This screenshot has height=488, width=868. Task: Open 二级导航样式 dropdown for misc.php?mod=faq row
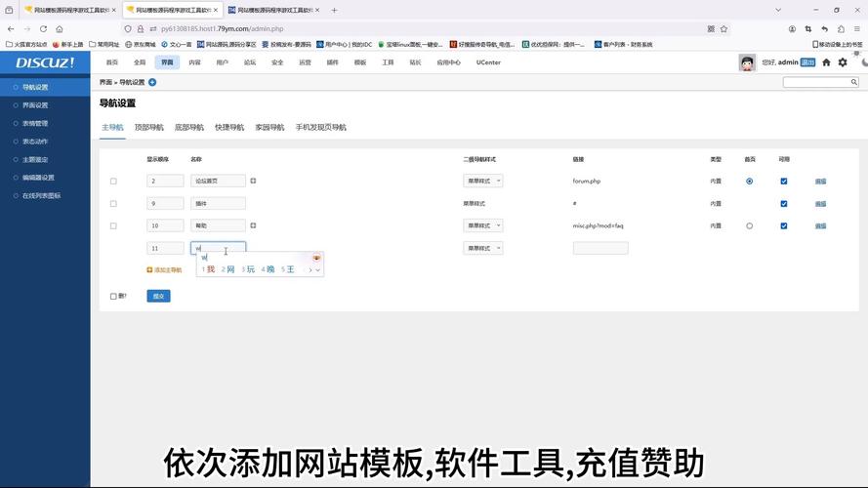(x=482, y=225)
